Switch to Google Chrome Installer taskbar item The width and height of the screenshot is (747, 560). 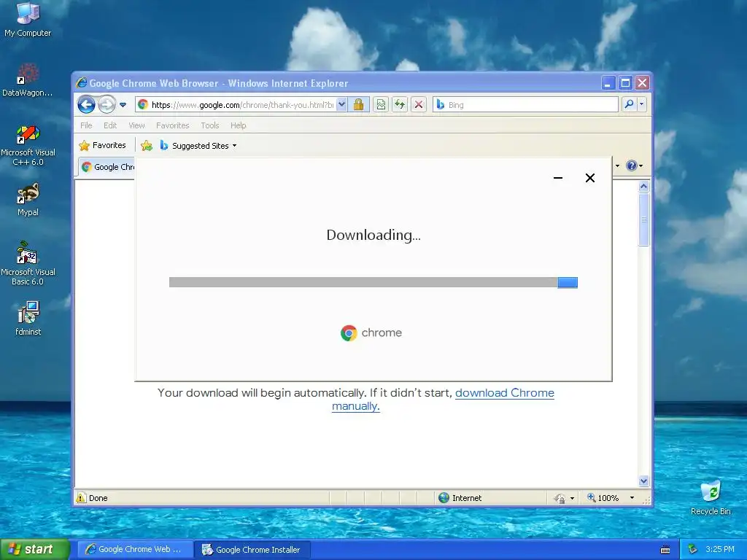(252, 550)
